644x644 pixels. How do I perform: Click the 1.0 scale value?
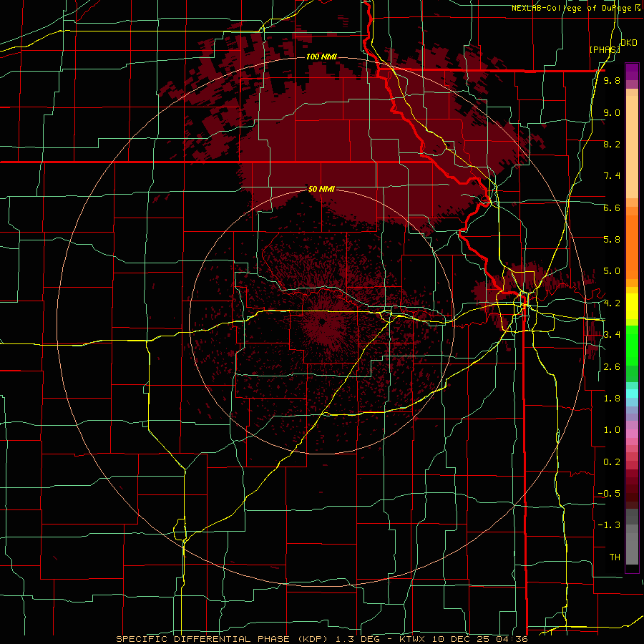[x=612, y=430]
